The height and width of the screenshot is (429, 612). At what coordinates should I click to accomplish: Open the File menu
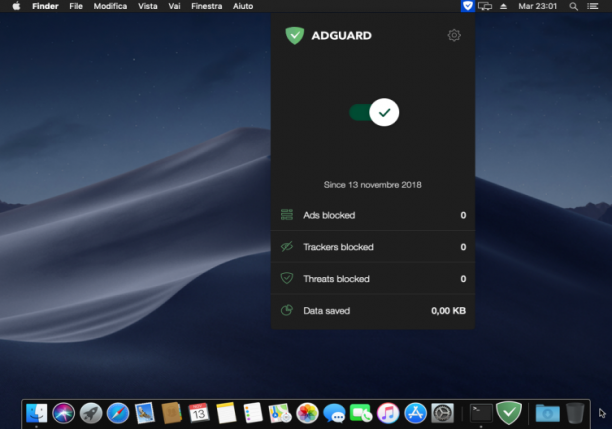[x=76, y=6]
